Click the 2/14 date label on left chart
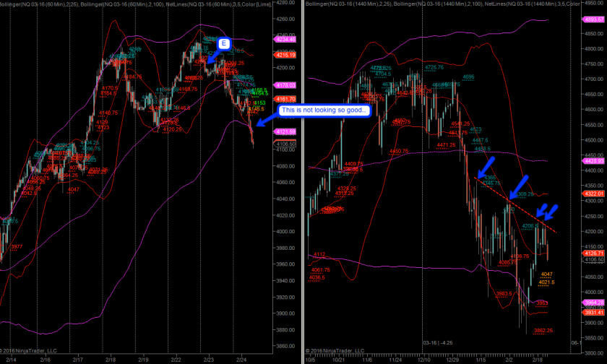This screenshot has height=364, width=607. pos(12,360)
